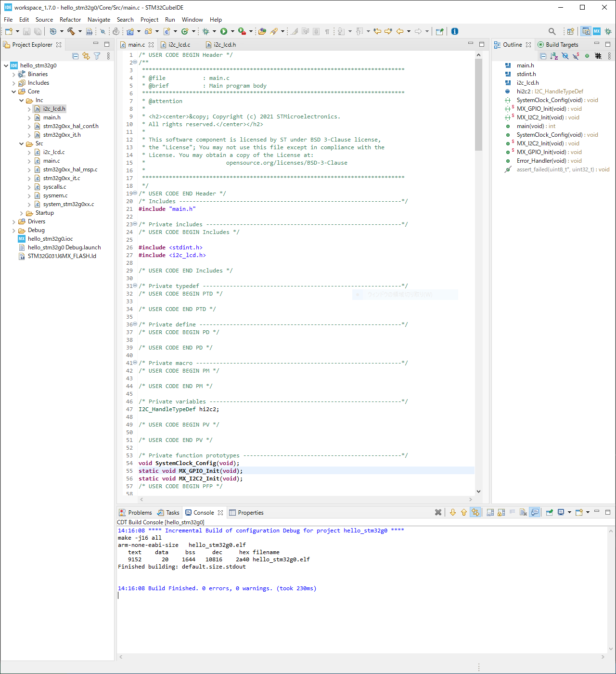Open the Refactor menu
616x674 pixels.
point(70,20)
